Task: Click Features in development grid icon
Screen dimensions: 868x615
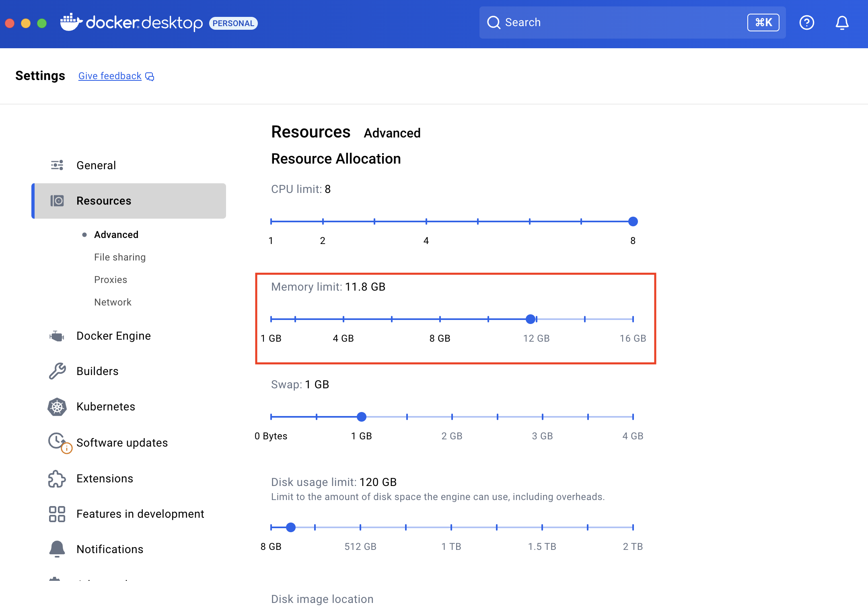Action: click(x=57, y=514)
